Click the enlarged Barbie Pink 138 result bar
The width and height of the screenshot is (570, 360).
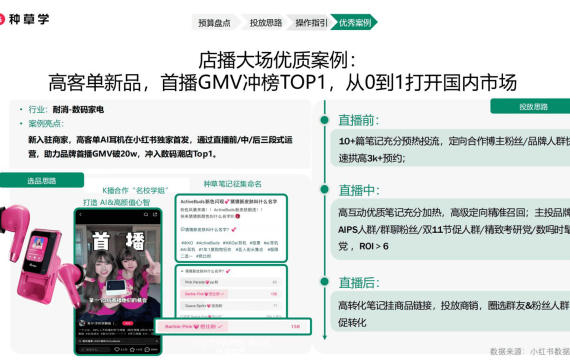point(233,327)
